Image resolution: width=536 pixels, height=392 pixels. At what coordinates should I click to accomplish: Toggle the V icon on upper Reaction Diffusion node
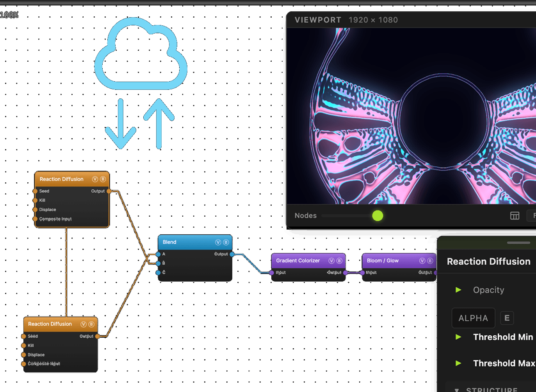pyautogui.click(x=95, y=179)
